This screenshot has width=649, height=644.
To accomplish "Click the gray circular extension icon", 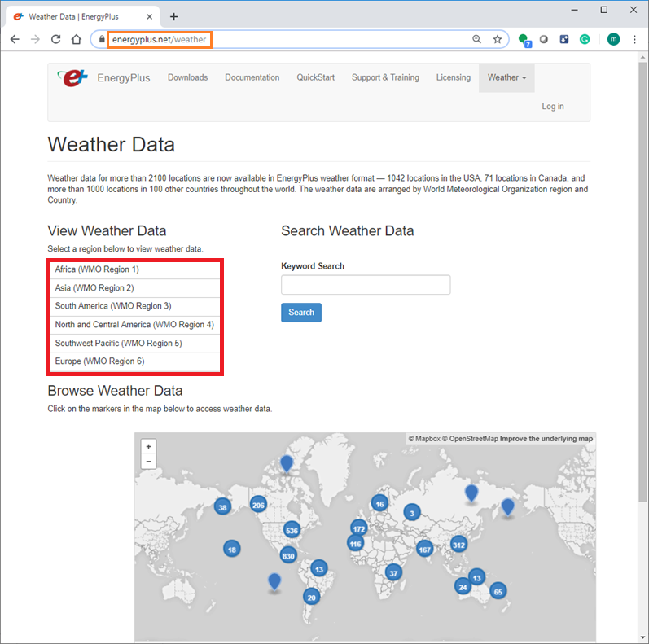I will coord(543,39).
